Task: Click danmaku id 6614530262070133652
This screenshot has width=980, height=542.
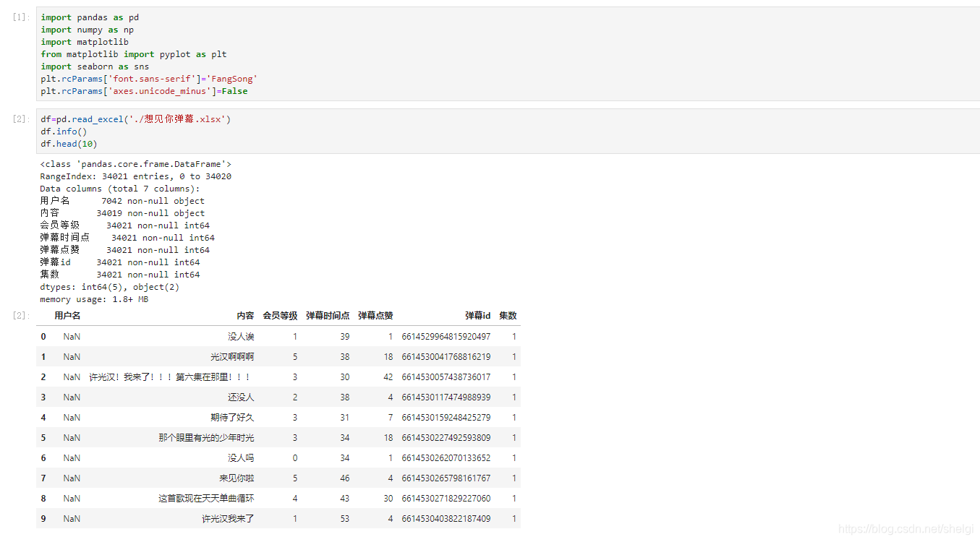Action: tap(446, 458)
